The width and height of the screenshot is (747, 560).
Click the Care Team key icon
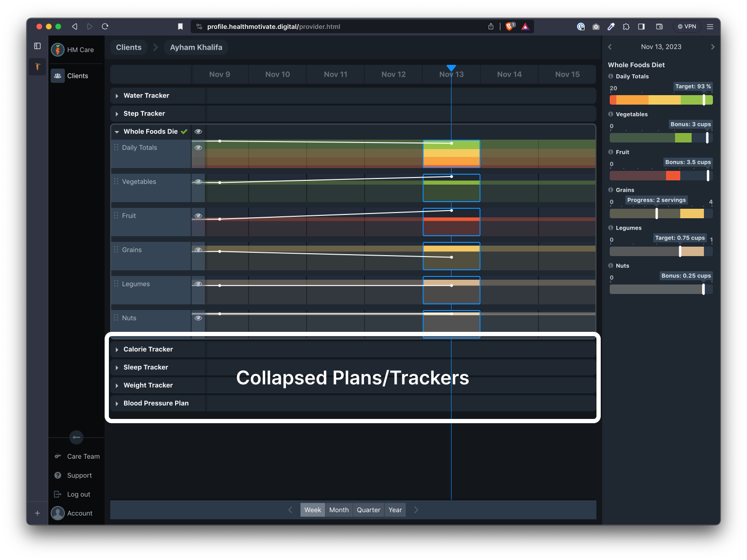click(58, 456)
